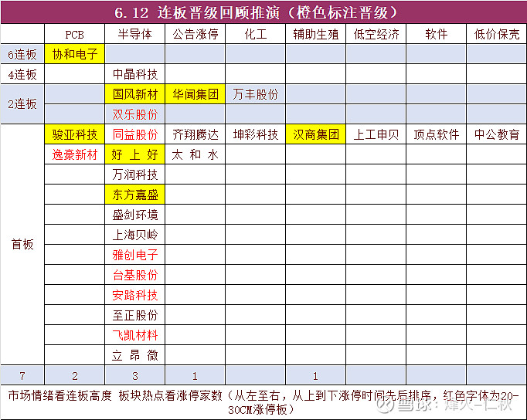Click the 中晶科技 cell
The width and height of the screenshot is (527, 420).
pos(134,74)
